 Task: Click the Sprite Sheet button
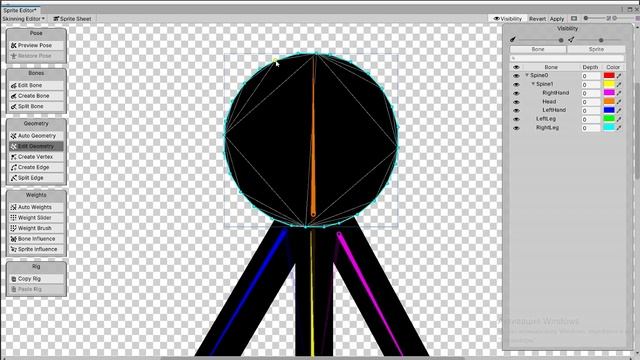pos(72,18)
